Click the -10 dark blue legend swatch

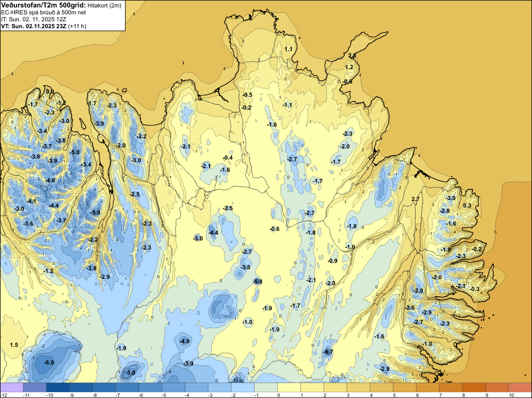(x=57, y=387)
